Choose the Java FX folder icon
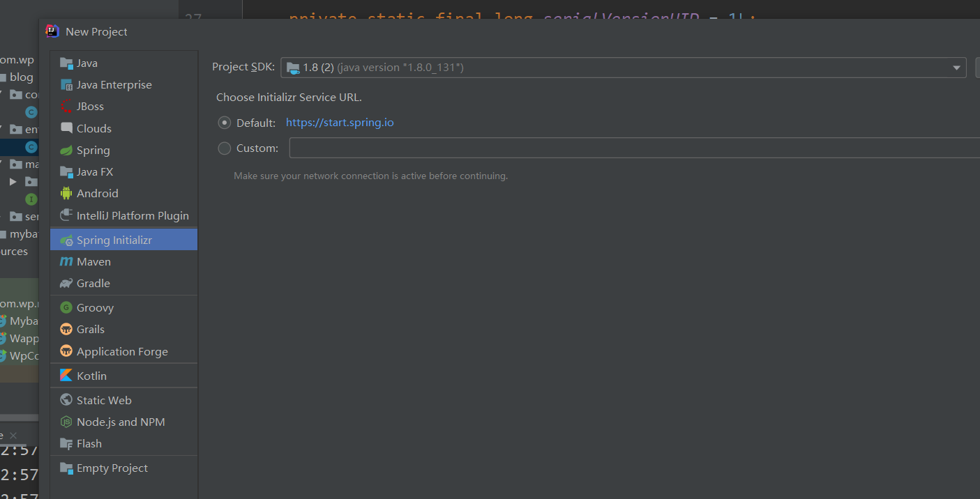Image resolution: width=980 pixels, height=499 pixels. pyautogui.click(x=66, y=171)
